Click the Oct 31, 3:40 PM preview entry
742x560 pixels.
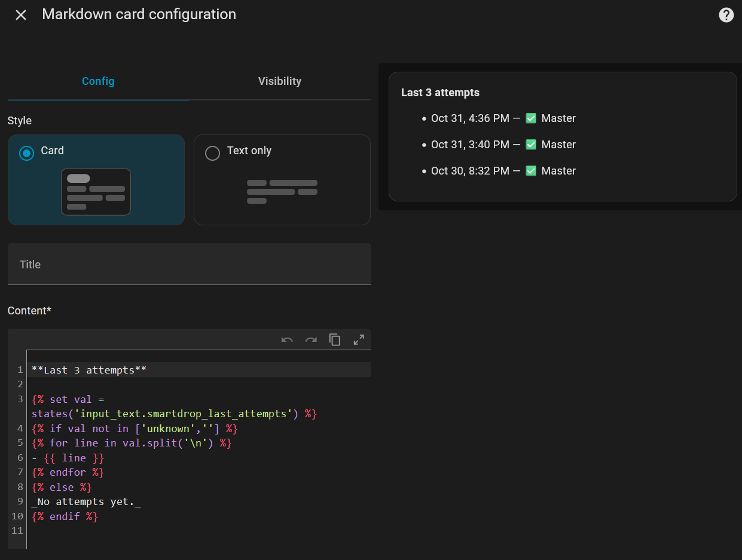point(470,145)
